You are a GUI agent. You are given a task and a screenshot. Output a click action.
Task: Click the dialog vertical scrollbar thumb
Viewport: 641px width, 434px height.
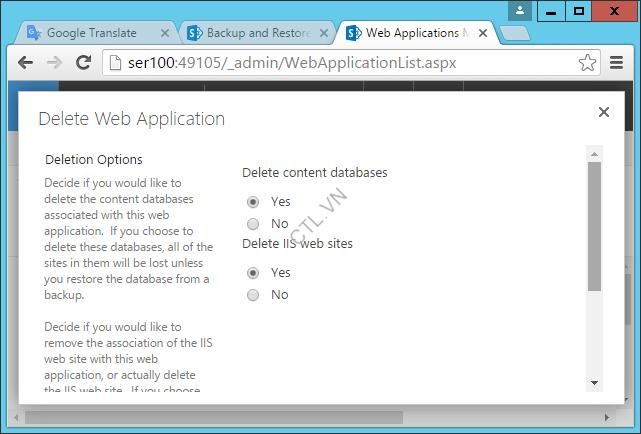pos(594,226)
